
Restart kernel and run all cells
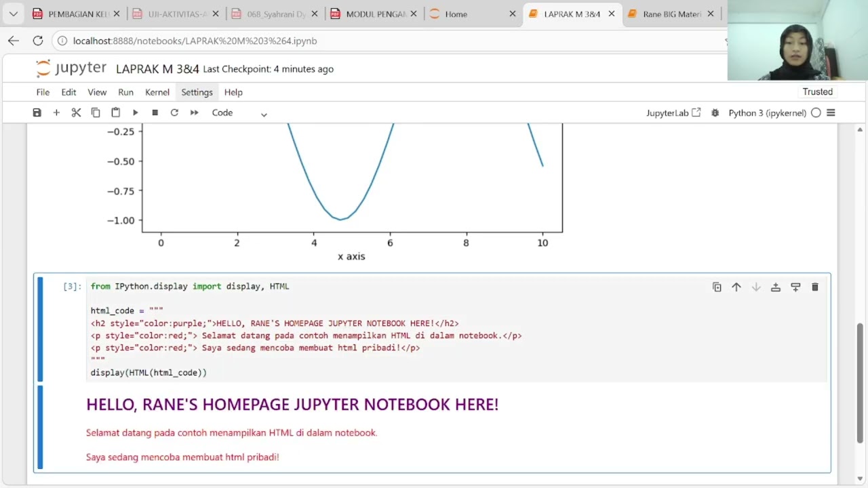click(194, 113)
